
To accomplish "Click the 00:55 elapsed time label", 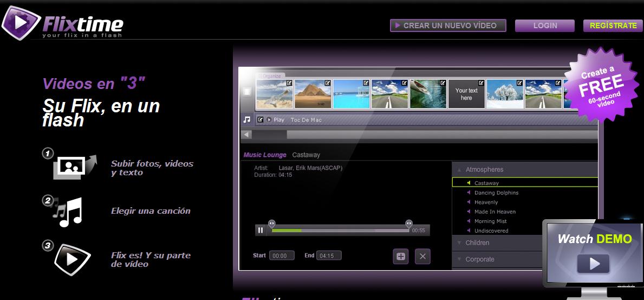I will point(418,231).
